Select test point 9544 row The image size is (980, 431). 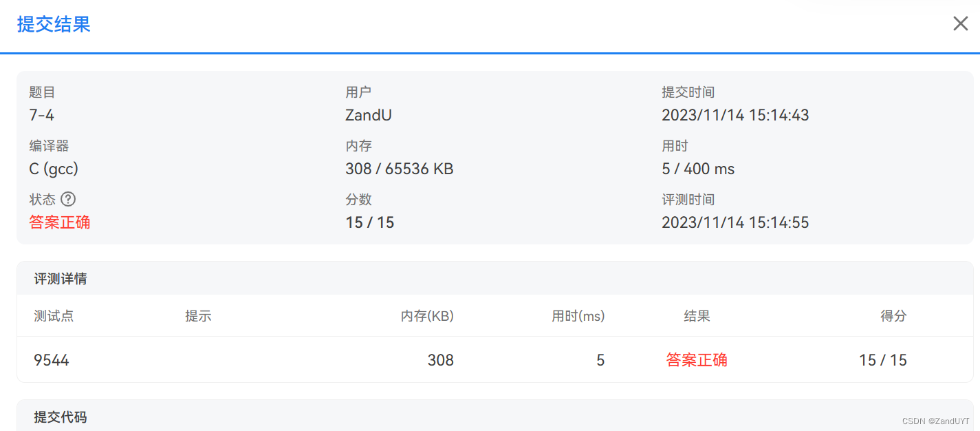point(51,359)
